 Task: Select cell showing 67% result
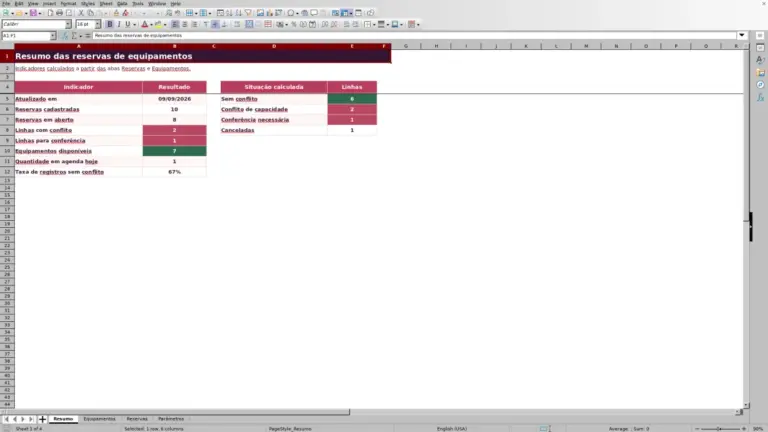pos(174,172)
